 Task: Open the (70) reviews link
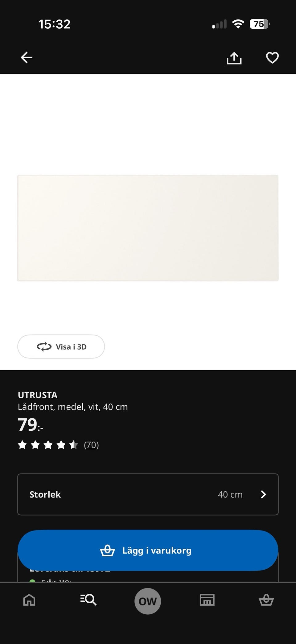[x=91, y=445]
